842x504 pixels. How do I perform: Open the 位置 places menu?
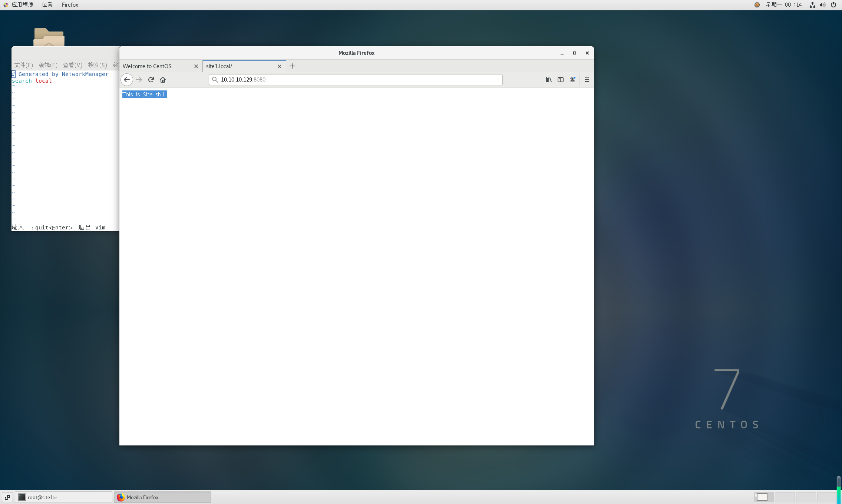(47, 5)
